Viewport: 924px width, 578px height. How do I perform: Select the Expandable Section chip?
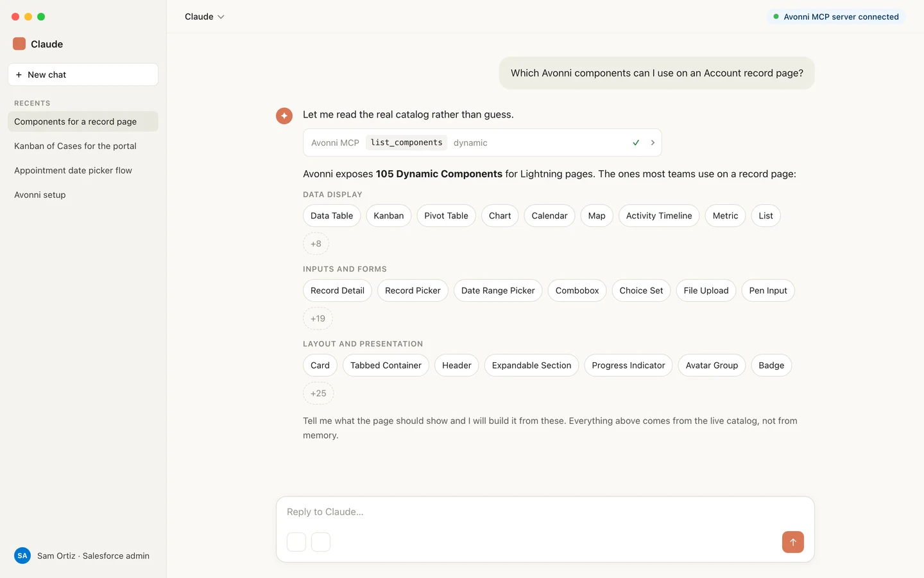click(x=531, y=365)
